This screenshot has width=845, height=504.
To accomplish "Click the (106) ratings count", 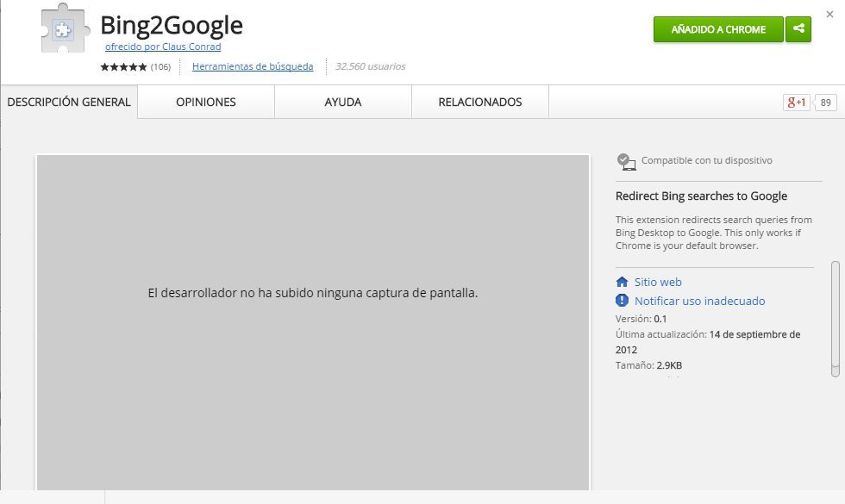I will pyautogui.click(x=160, y=67).
